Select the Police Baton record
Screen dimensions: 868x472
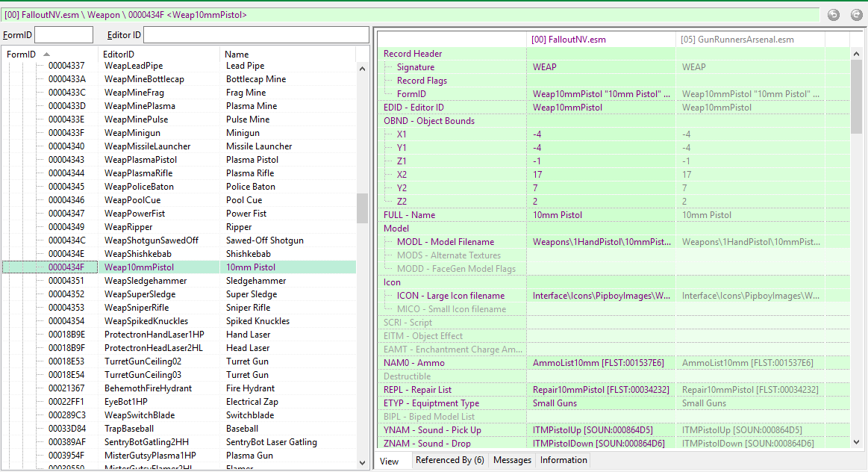[x=179, y=187]
